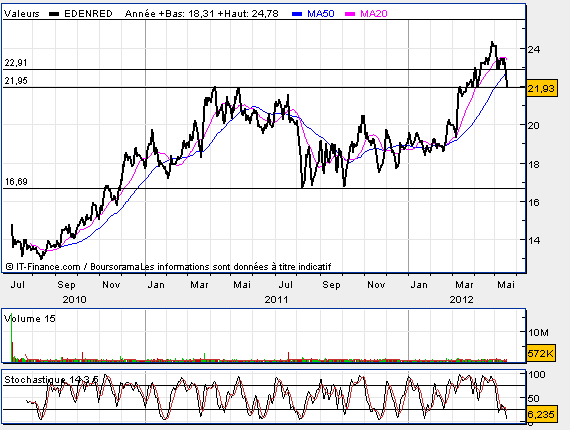Click the "+Haut: 24,78" yearly high value
This screenshot has width=570, height=430.
click(248, 14)
